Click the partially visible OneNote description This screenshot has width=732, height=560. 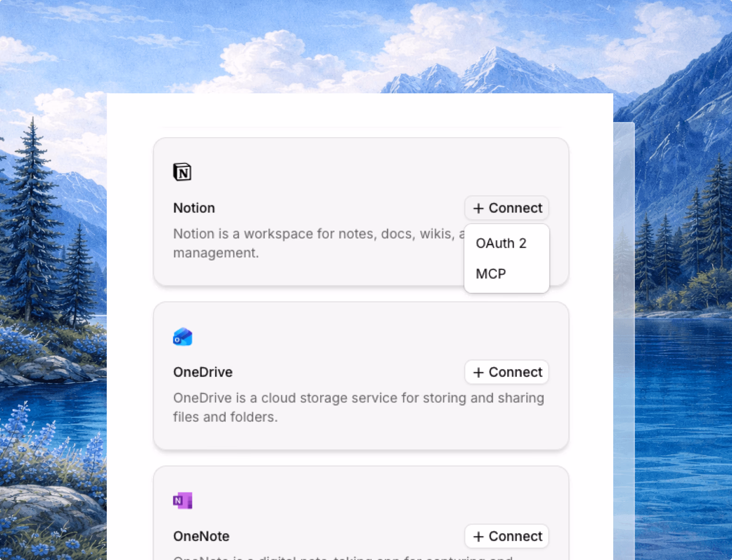coord(343,557)
